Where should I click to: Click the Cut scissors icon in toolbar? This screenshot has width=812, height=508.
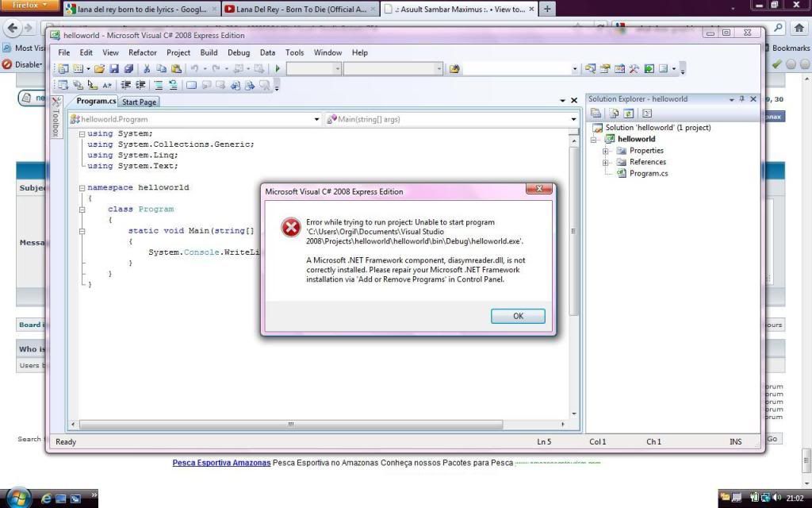[x=147, y=69]
